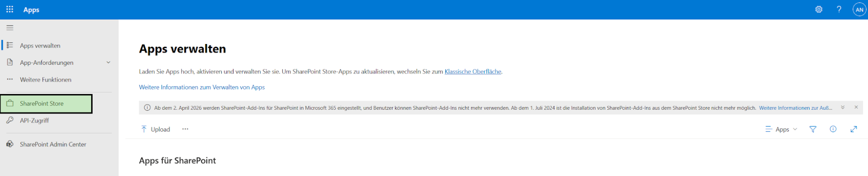This screenshot has width=868, height=176.
Task: Click the Apps verwalten list icon
Action: [10, 45]
